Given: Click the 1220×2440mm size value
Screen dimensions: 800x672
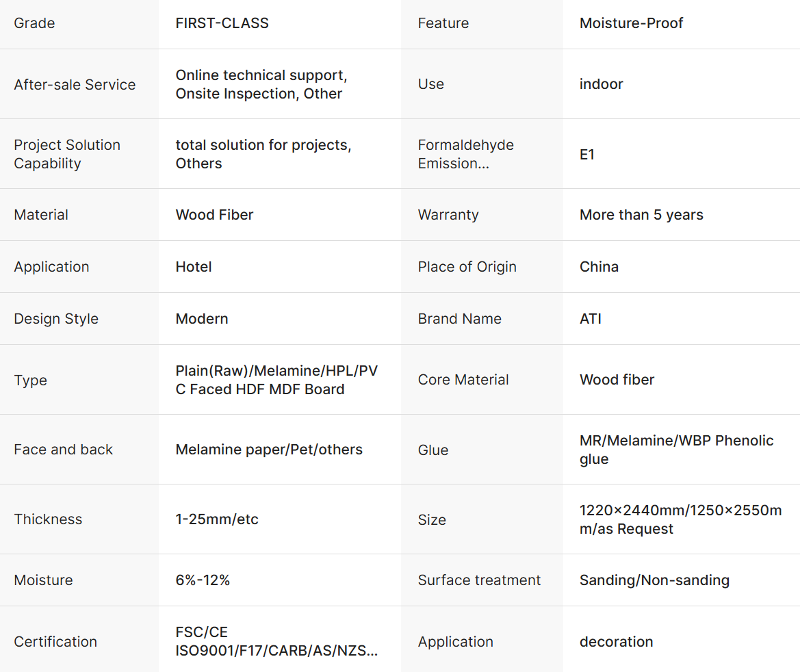Looking at the screenshot, I should (x=681, y=519).
